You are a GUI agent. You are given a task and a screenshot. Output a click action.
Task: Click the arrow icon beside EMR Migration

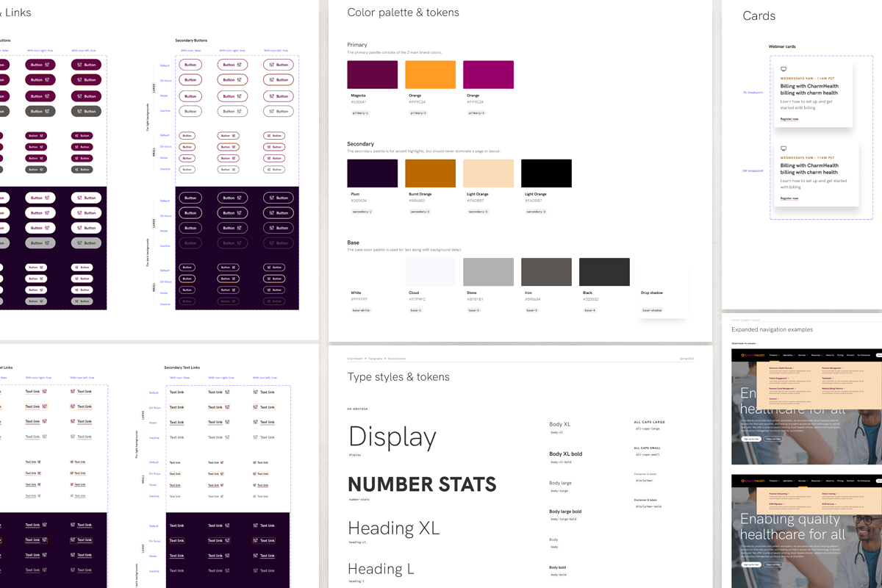[x=784, y=504]
